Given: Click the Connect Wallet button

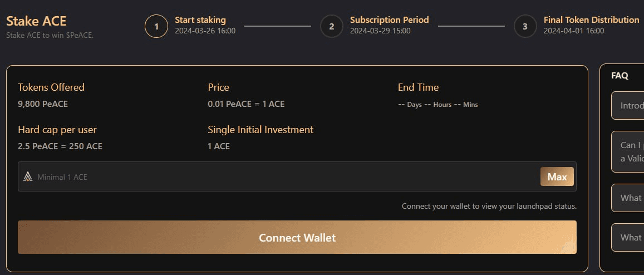Looking at the screenshot, I should (x=297, y=237).
